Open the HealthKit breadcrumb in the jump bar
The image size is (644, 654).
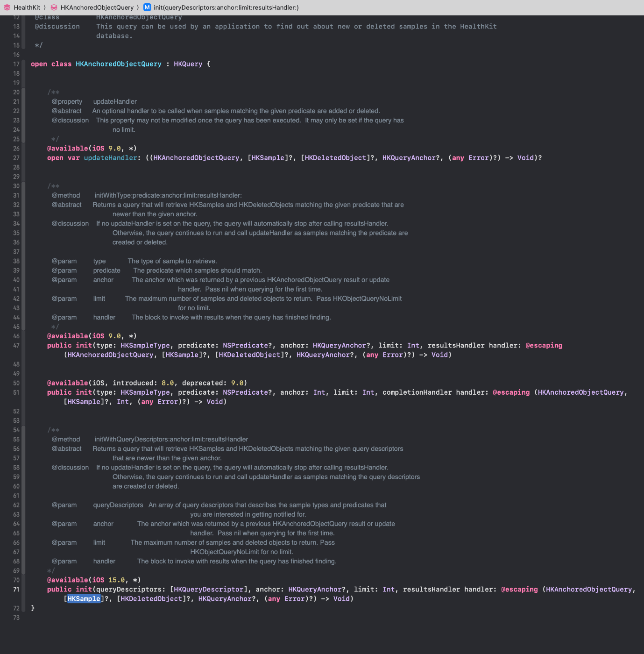coord(27,7)
